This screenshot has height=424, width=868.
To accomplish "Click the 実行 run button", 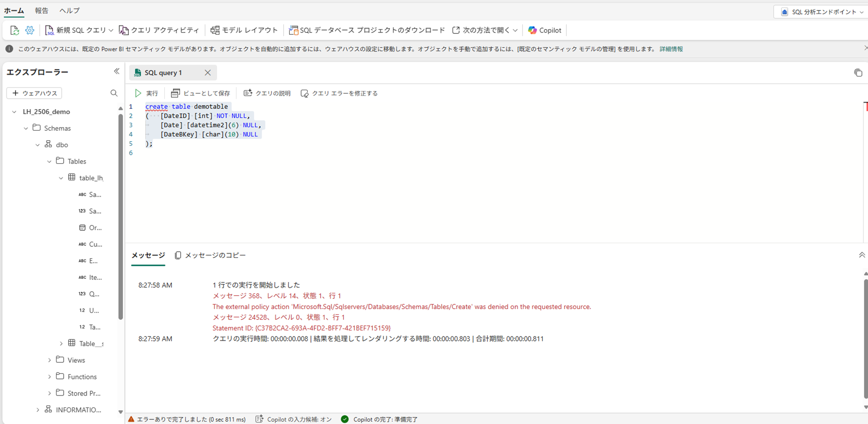I will (x=146, y=94).
